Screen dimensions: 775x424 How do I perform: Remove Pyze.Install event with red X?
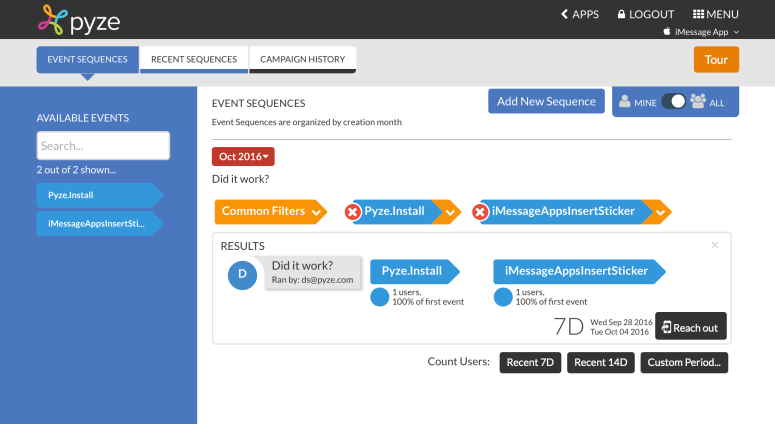[x=353, y=212]
